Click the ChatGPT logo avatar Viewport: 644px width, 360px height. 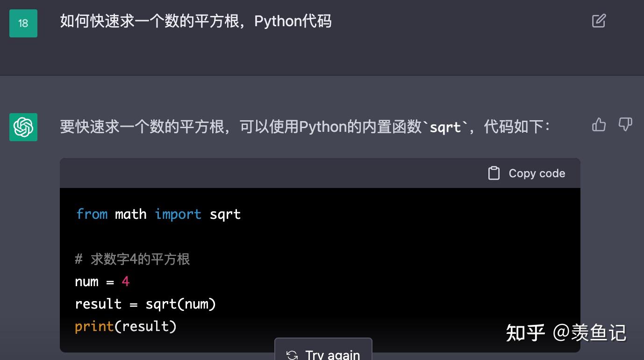coord(23,127)
